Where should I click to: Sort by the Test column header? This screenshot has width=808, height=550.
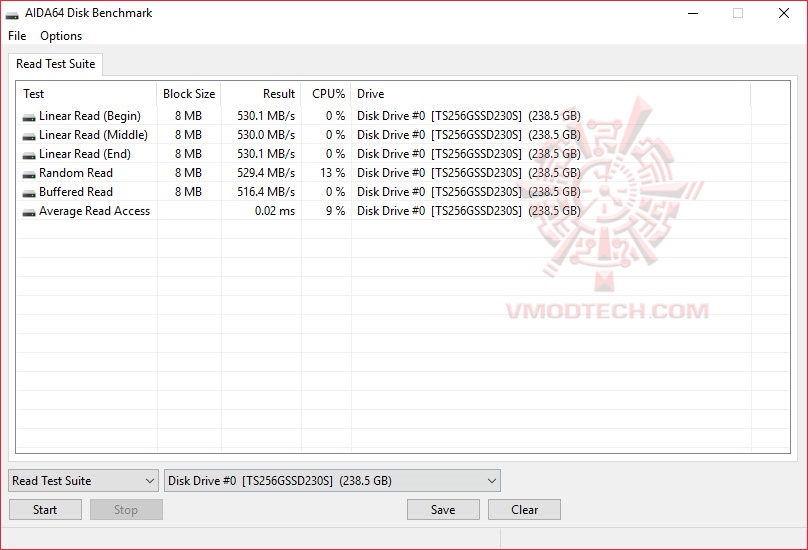[x=87, y=94]
